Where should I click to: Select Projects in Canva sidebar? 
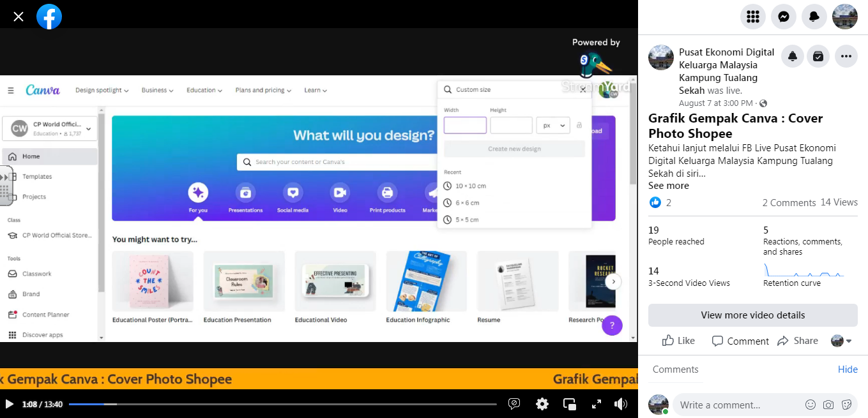tap(50, 197)
